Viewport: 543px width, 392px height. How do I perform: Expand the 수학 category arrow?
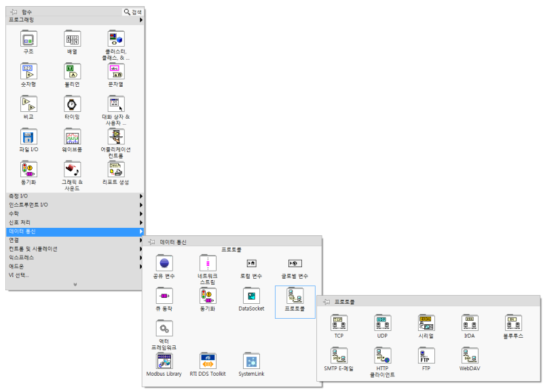[141, 214]
